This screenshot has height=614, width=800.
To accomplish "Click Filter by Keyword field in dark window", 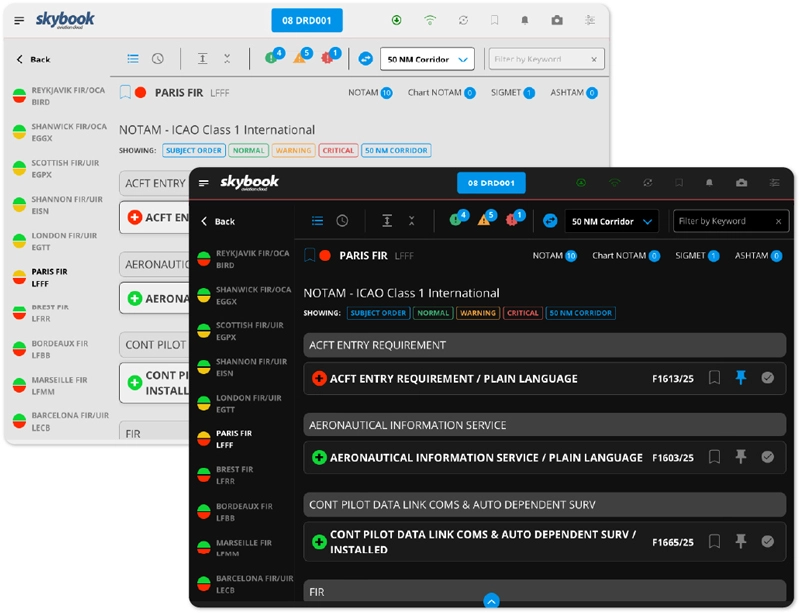I will click(722, 221).
